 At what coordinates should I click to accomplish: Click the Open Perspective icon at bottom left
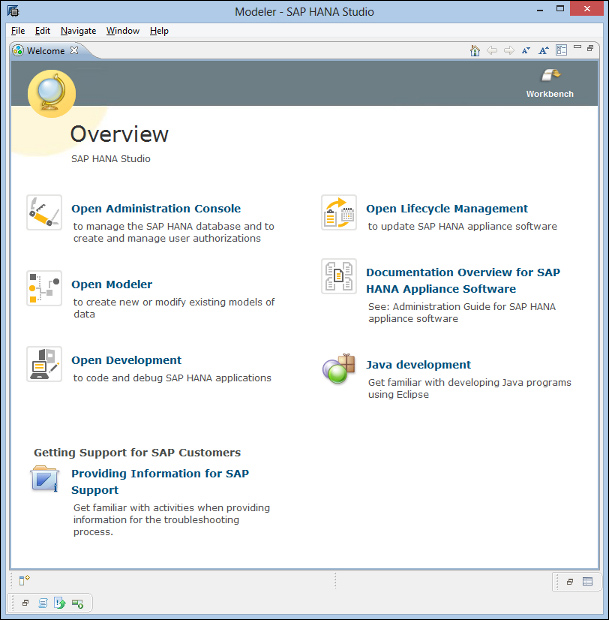pyautogui.click(x=24, y=580)
